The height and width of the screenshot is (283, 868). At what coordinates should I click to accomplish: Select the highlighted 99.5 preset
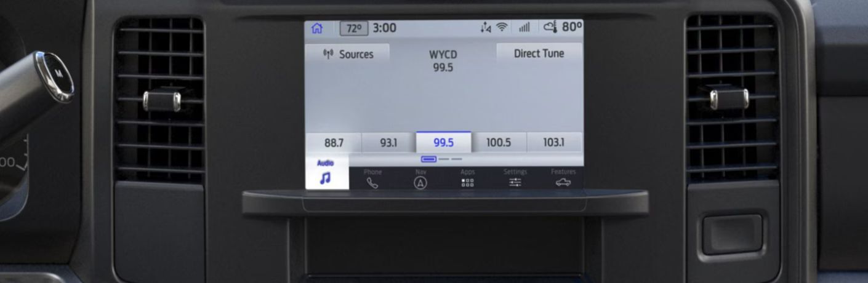443,142
